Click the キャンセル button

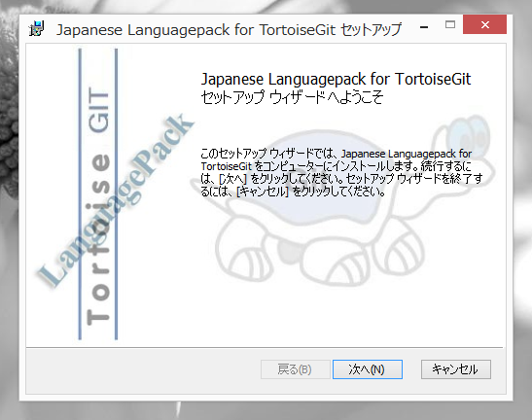tap(456, 369)
